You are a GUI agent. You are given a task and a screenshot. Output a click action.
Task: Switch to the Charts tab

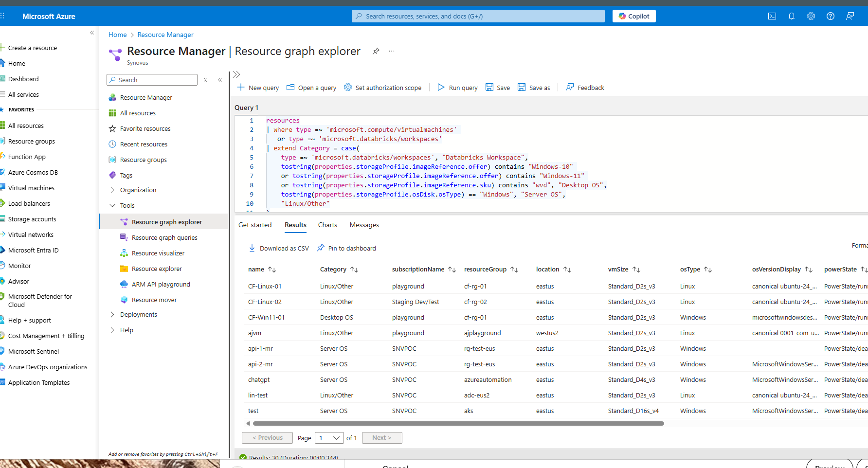coord(327,225)
